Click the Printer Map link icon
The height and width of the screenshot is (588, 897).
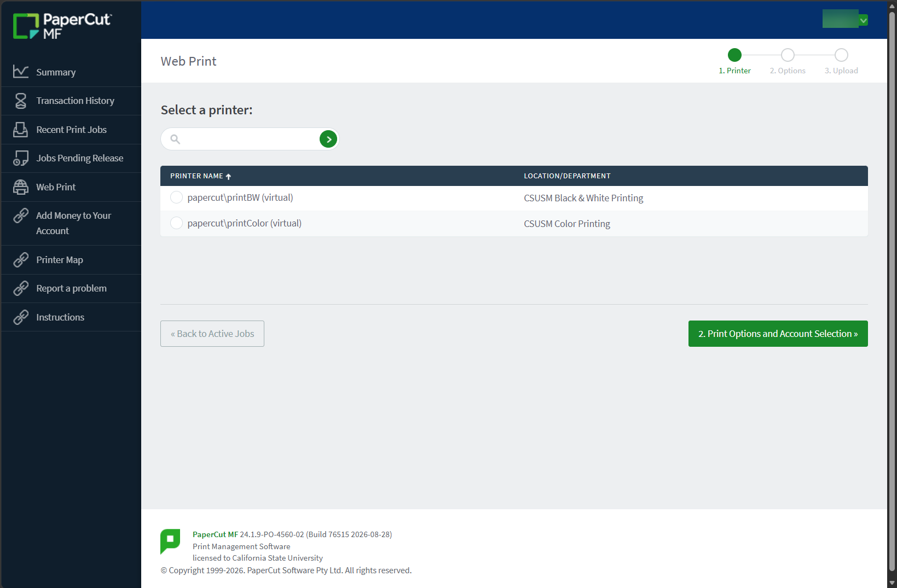click(21, 260)
